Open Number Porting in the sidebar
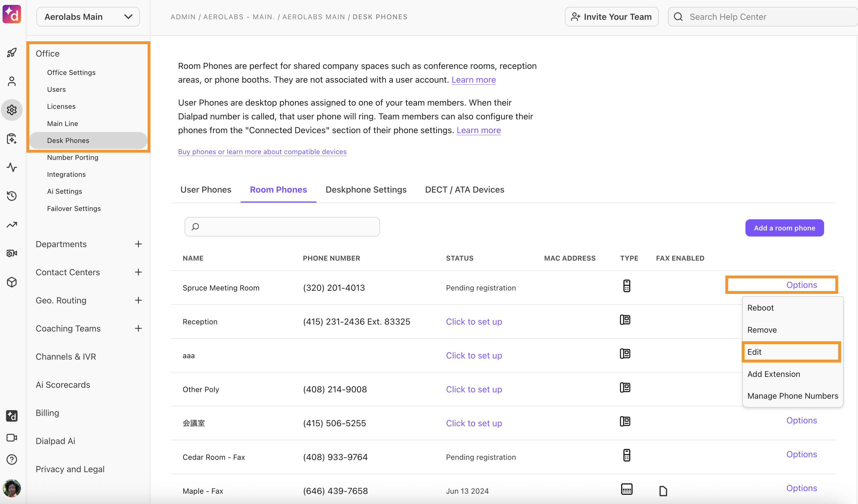Screen dimensions: 858x504 click(73, 158)
